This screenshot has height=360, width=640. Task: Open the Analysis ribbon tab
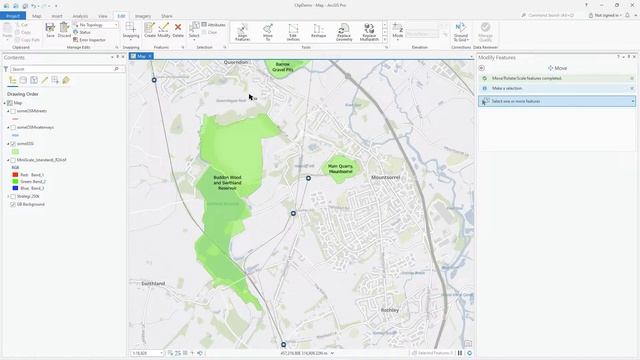click(80, 16)
